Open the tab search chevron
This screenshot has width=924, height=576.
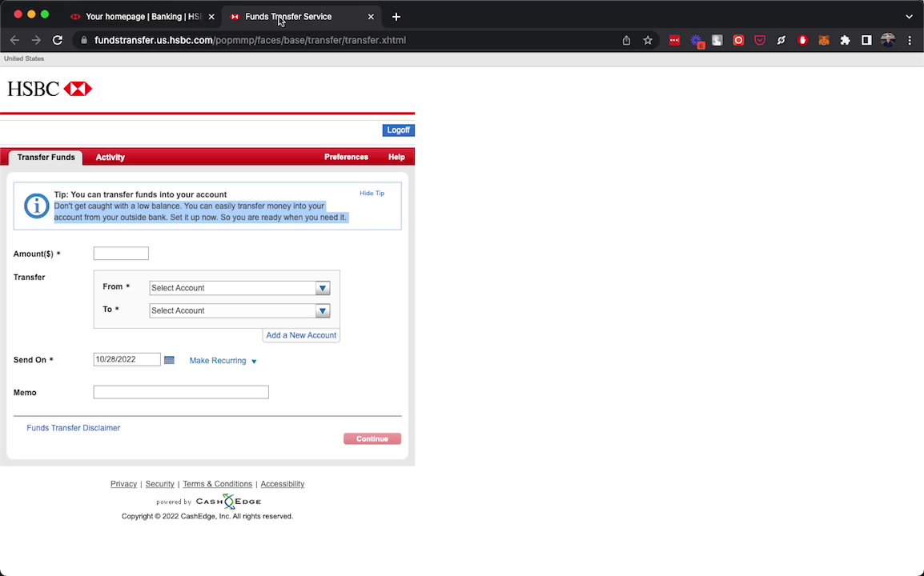(909, 17)
